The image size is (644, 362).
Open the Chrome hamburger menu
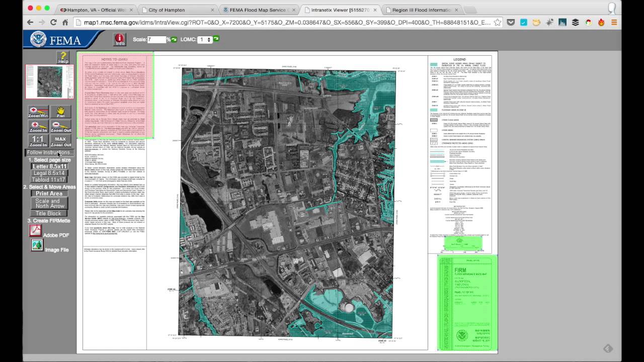coord(614,22)
